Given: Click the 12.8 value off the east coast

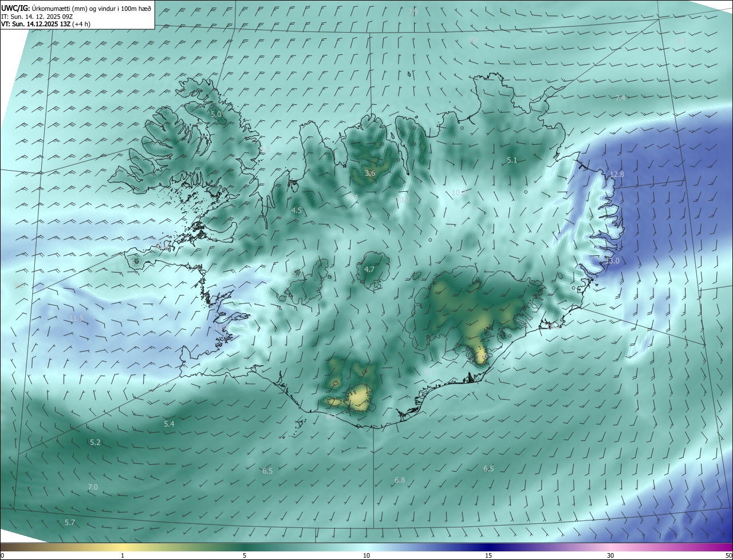Looking at the screenshot, I should click(x=617, y=175).
